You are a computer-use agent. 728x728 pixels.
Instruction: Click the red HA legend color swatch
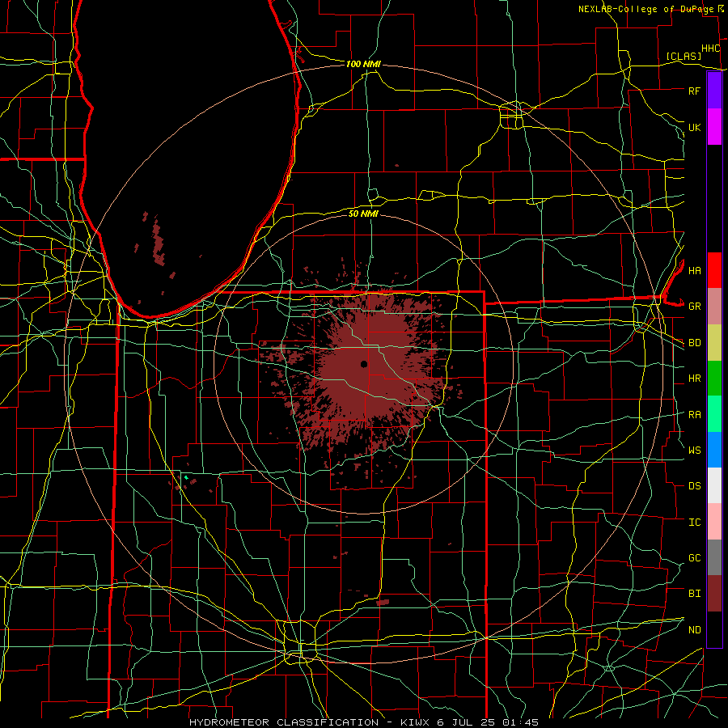714,270
